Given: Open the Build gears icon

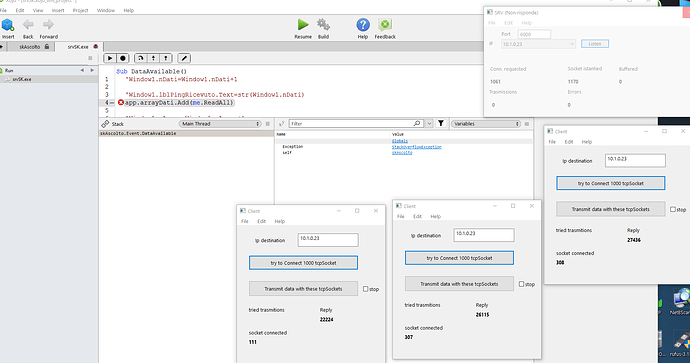Looking at the screenshot, I should coord(323,25).
